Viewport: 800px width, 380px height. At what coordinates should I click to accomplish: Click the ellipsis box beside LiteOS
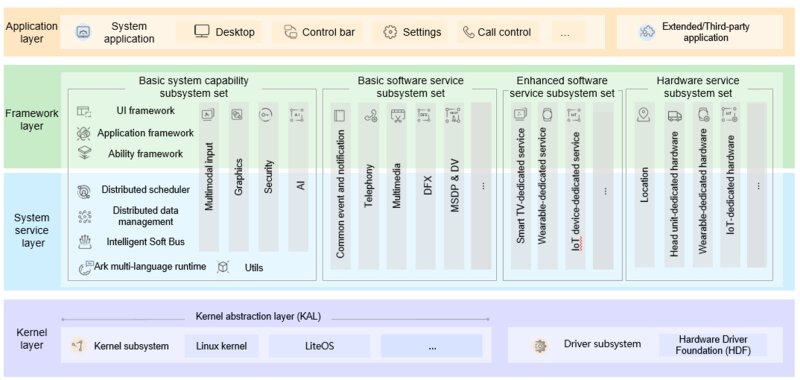[432, 346]
